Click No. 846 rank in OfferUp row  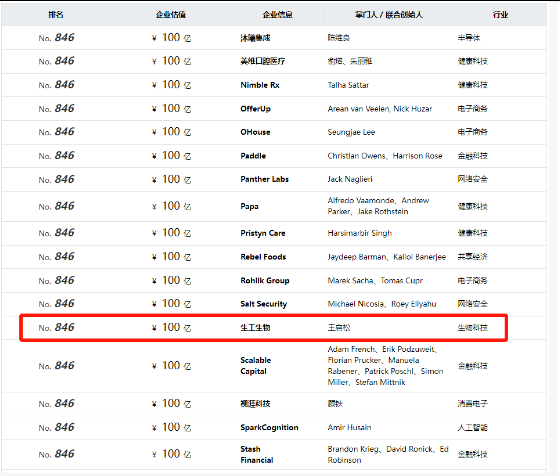click(56, 109)
